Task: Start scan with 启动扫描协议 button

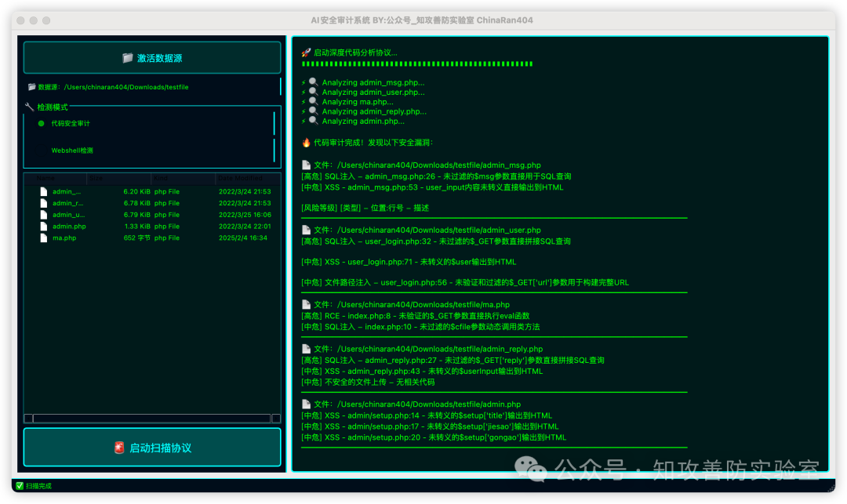Action: [x=152, y=448]
